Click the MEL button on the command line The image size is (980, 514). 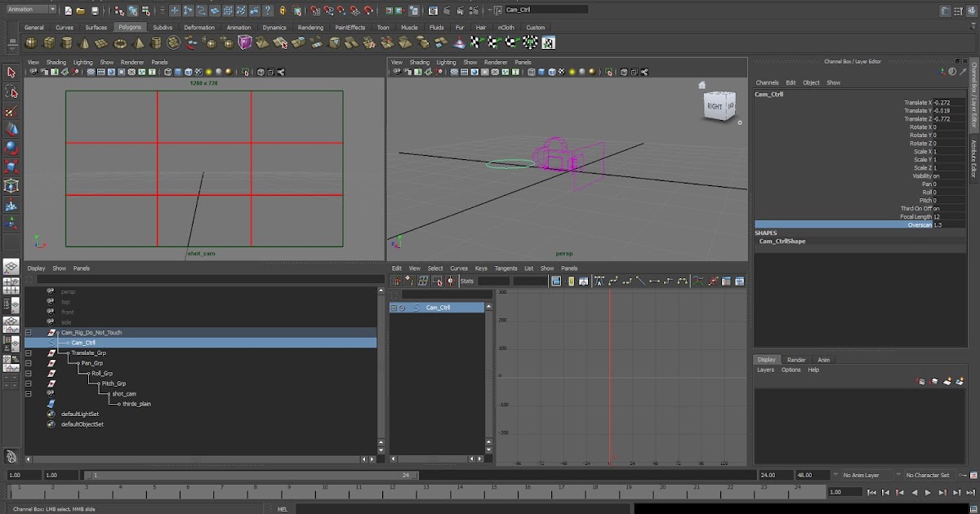282,508
